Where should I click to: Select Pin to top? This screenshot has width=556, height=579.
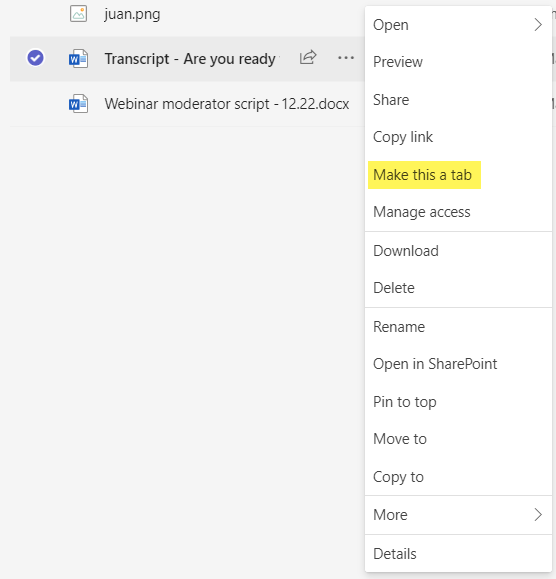405,402
